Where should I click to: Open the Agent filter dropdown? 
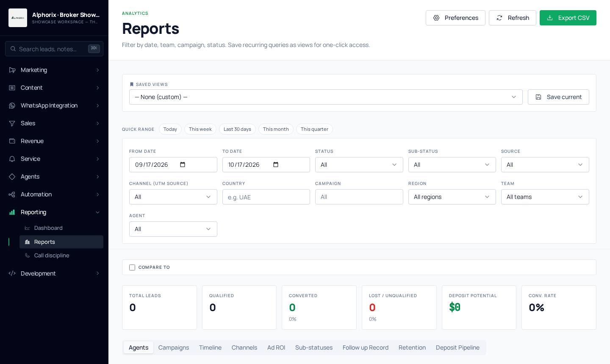click(173, 229)
